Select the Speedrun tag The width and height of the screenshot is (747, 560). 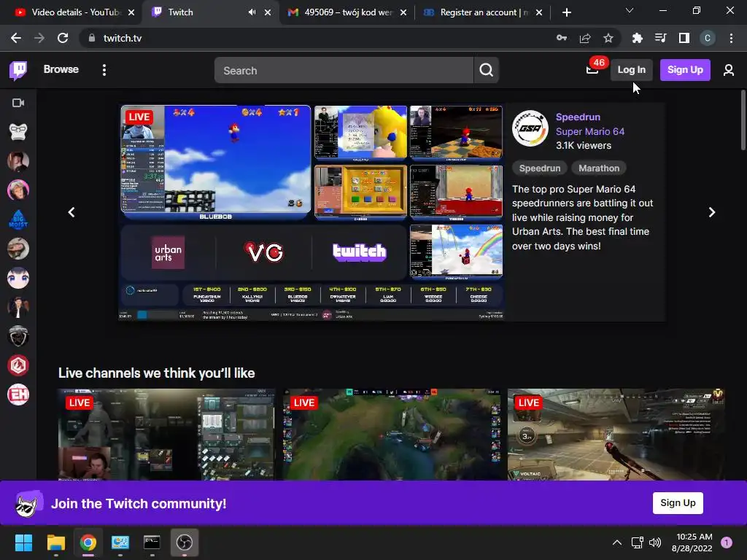click(x=539, y=168)
